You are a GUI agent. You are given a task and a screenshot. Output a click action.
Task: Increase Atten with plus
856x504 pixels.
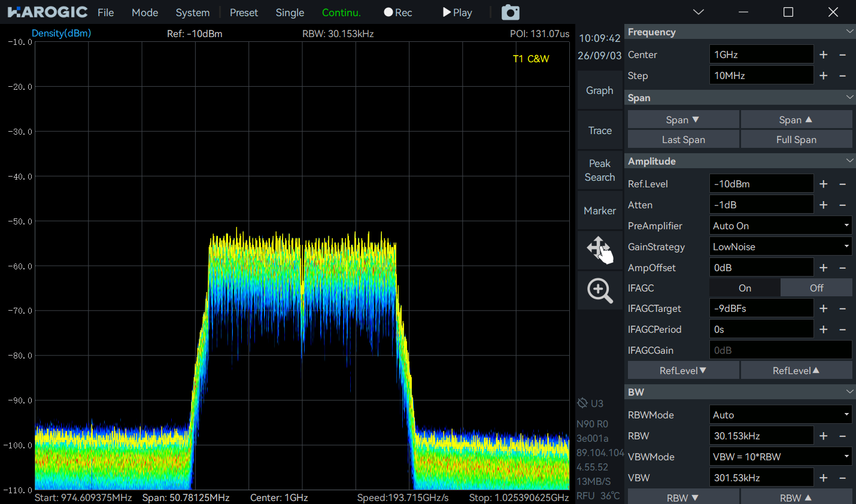click(824, 205)
